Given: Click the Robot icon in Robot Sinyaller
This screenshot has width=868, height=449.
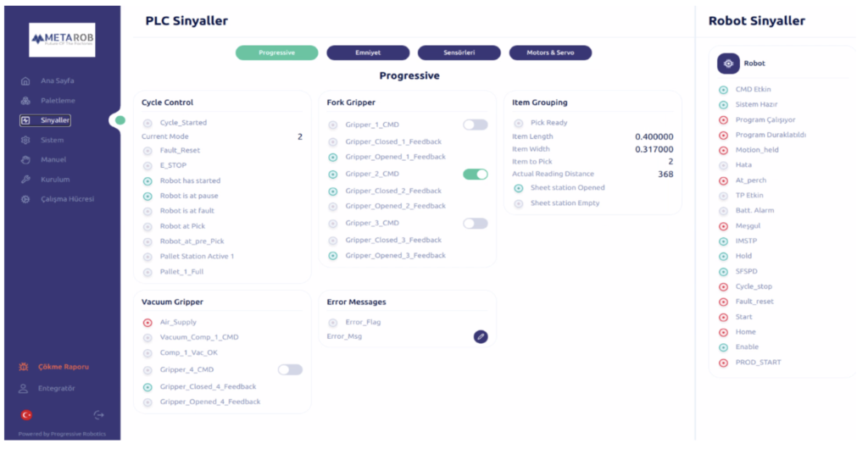Looking at the screenshot, I should point(728,64).
